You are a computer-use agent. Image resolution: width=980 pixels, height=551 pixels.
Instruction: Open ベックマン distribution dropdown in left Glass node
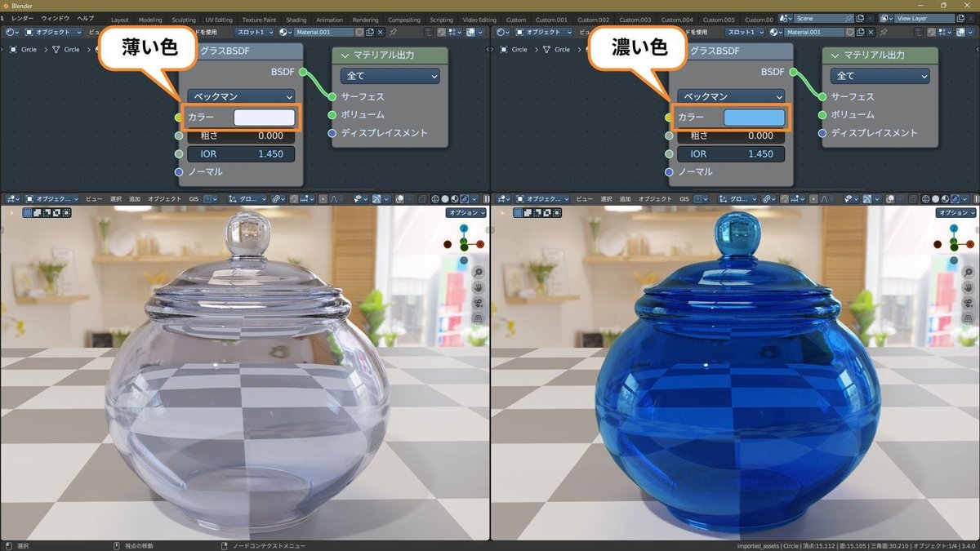pos(241,96)
